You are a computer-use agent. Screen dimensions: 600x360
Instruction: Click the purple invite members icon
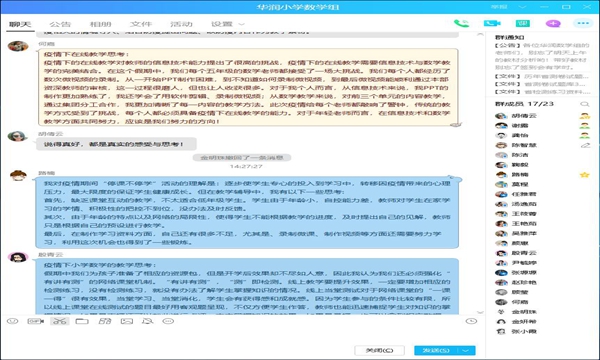[553, 24]
